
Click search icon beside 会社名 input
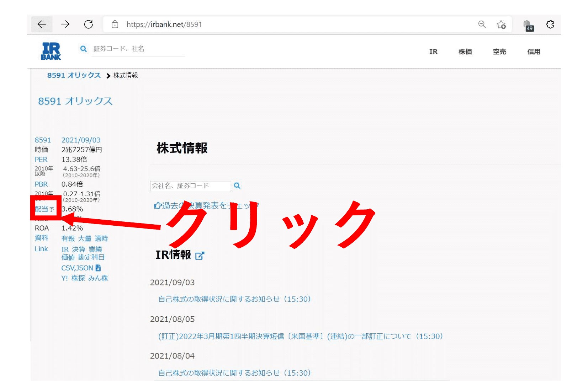tap(237, 186)
